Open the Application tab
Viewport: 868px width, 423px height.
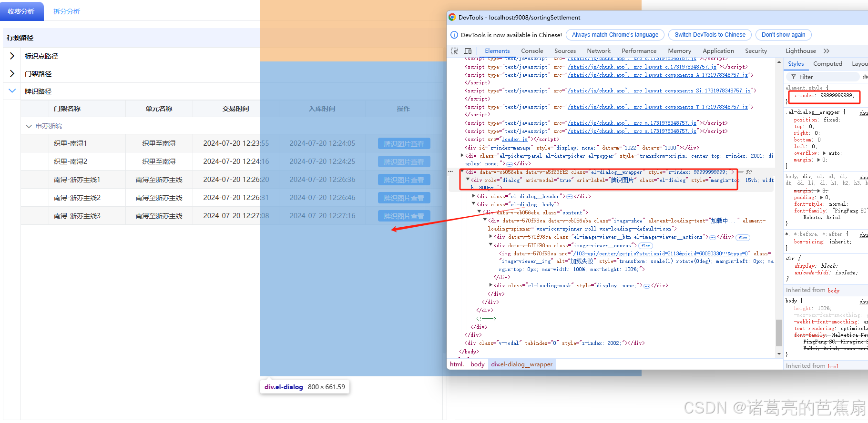(x=718, y=51)
